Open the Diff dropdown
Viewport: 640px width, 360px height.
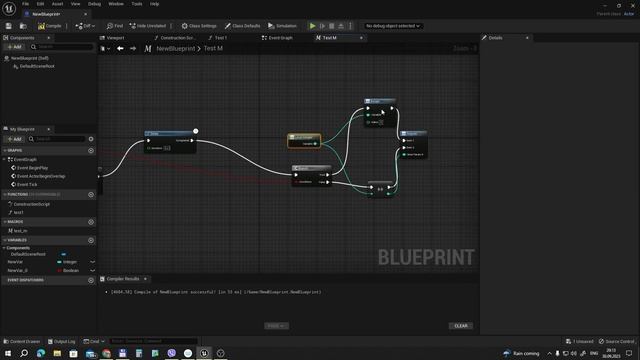[85, 26]
